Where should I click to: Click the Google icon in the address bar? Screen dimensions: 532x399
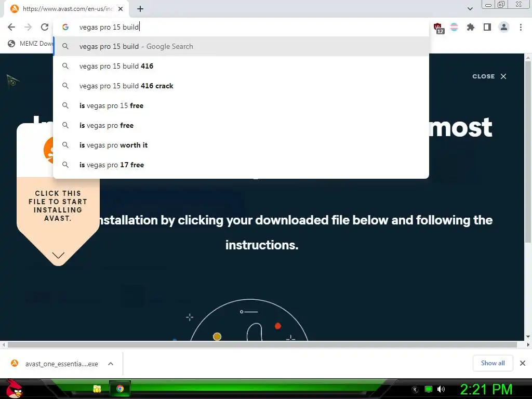tap(65, 27)
